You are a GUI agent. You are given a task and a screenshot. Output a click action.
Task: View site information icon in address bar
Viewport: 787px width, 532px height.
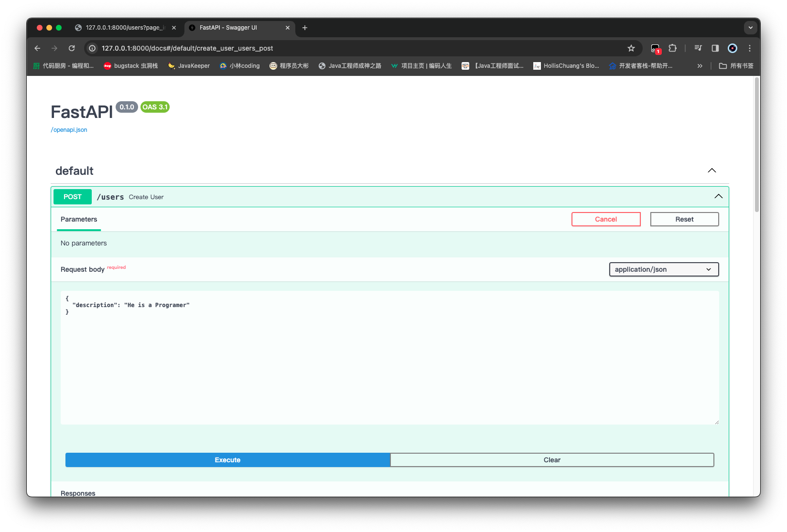92,48
